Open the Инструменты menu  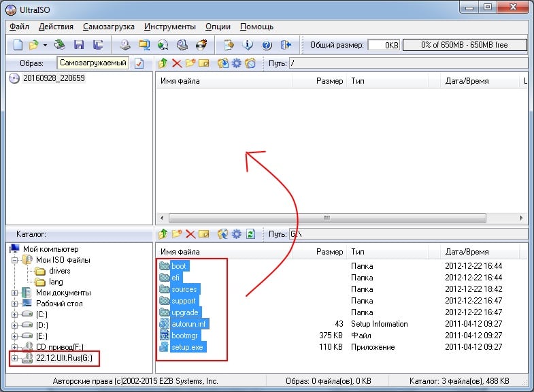tap(169, 27)
